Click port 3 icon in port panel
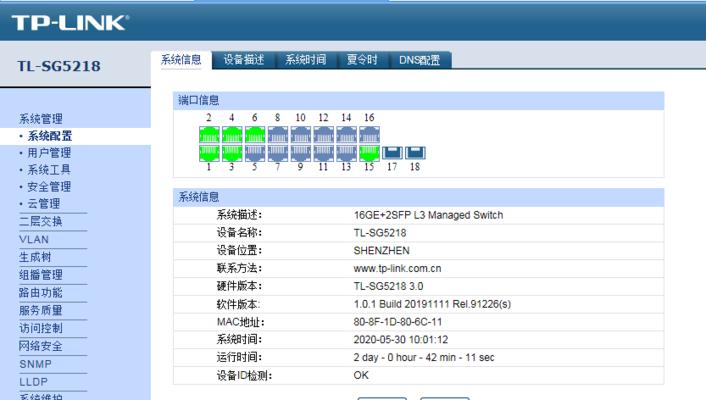The height and width of the screenshot is (400, 706). pos(232,153)
